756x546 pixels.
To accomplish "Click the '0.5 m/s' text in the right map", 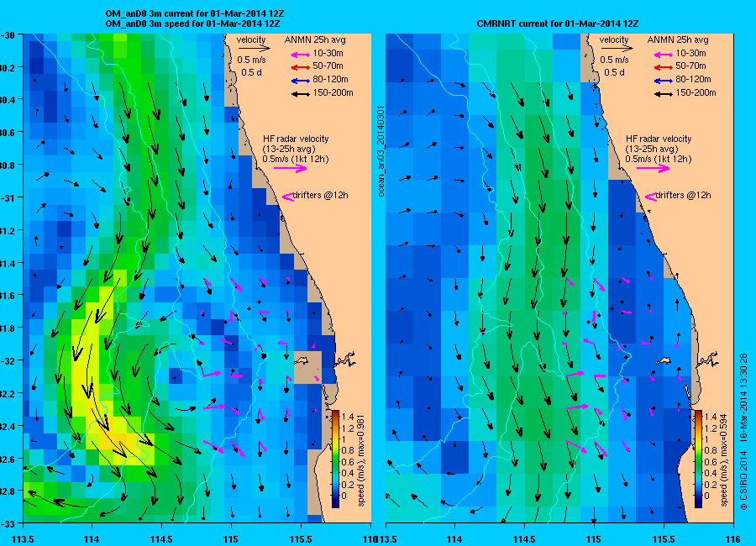I will click(x=614, y=60).
